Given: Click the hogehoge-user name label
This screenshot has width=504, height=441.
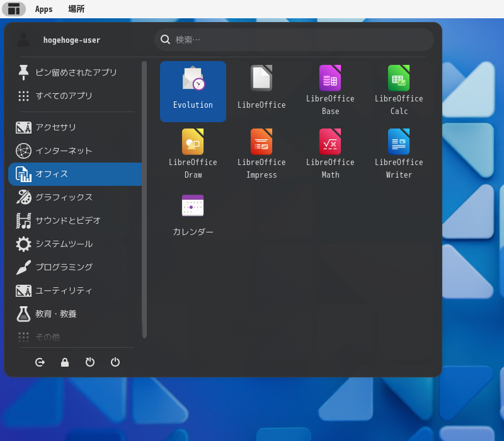Looking at the screenshot, I should pyautogui.click(x=72, y=40).
